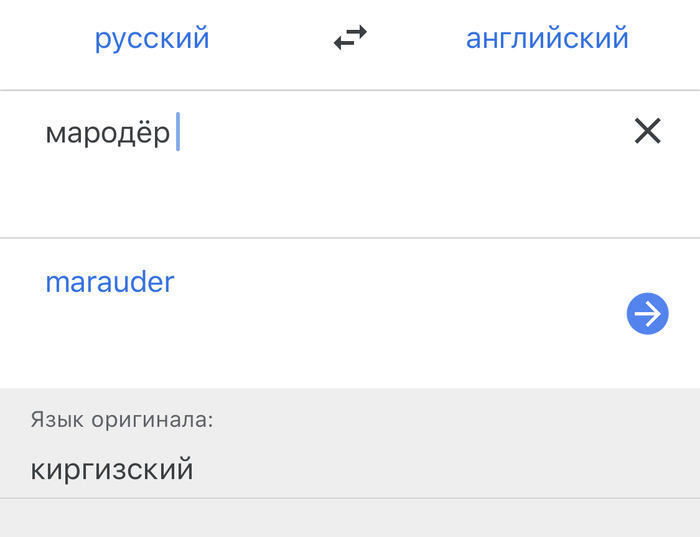This screenshot has height=537, width=700.
Task: Click the blank area right of 'marauder'
Action: (x=400, y=283)
